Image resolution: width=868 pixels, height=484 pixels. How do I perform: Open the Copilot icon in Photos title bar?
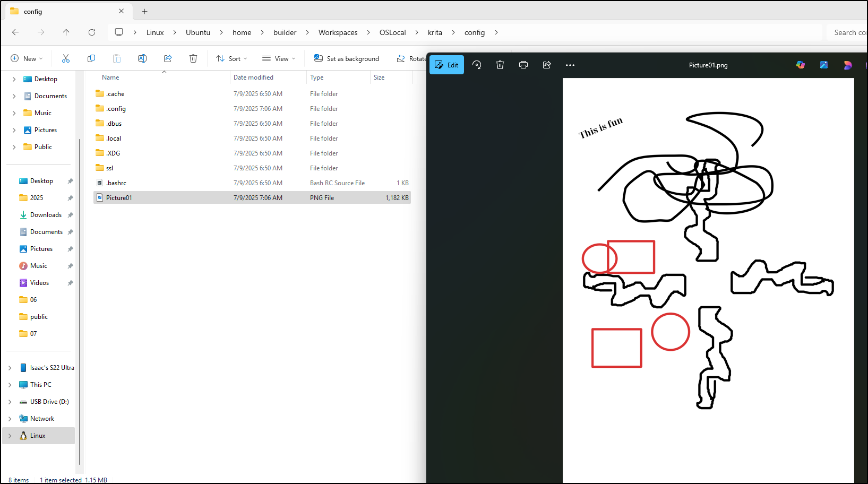[x=801, y=65]
